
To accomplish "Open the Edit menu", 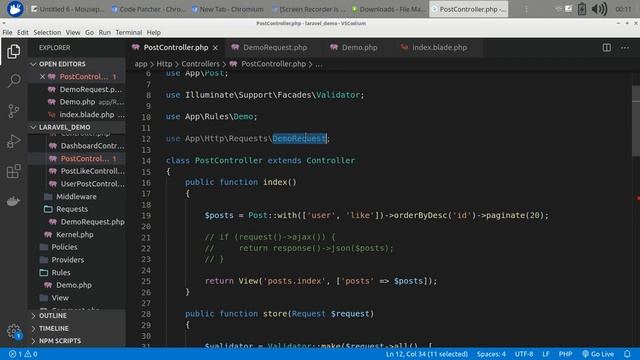I will pyautogui.click(x=22, y=32).
